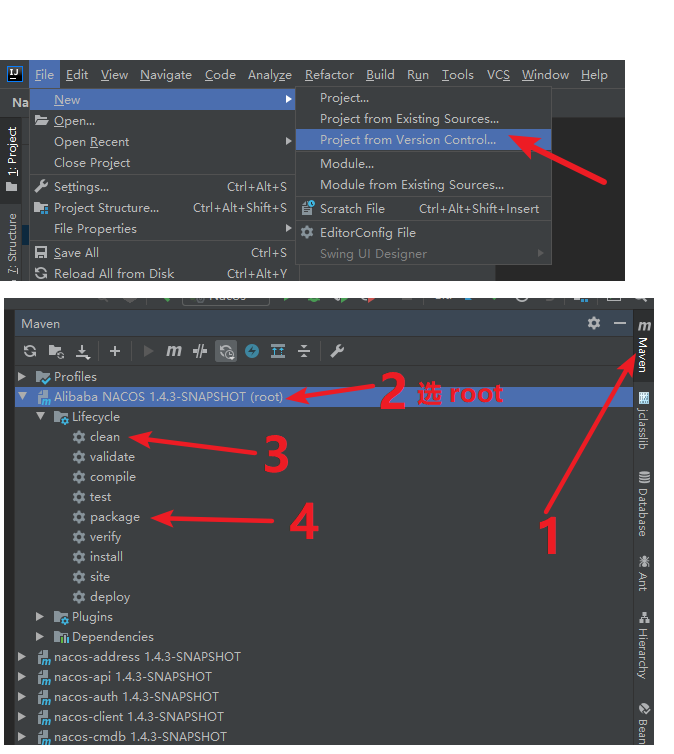Choose Scratch File menu entry

[423, 209]
